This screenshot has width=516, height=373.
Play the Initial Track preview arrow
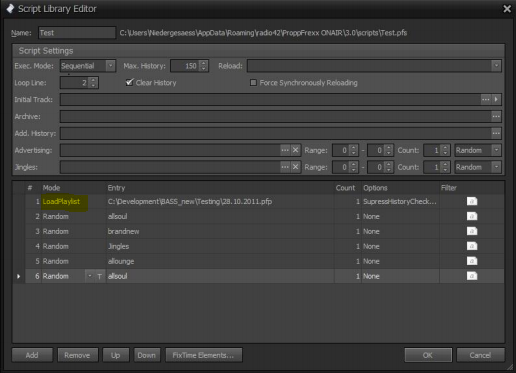coord(496,99)
